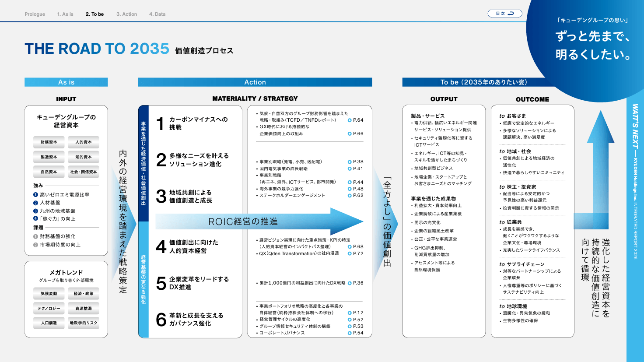This screenshot has height=362, width=644.
Task: Click the P.48 arrow icon for 海外事業
Action: [350, 189]
